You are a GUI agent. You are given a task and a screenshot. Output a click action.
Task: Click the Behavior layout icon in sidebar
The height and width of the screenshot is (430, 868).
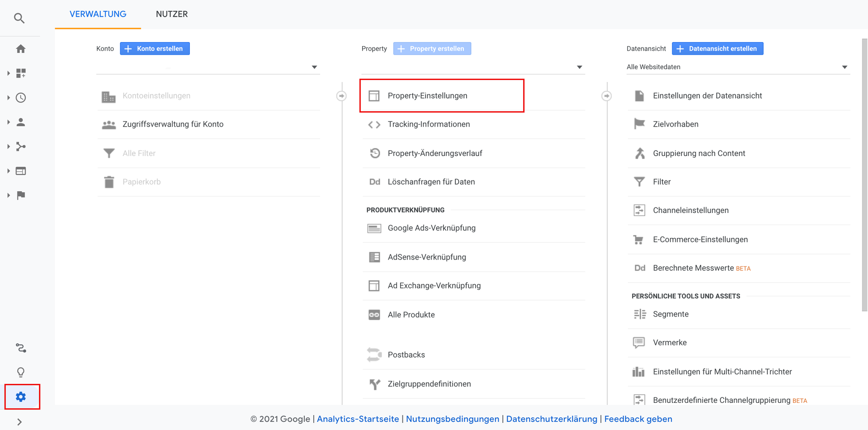21,171
